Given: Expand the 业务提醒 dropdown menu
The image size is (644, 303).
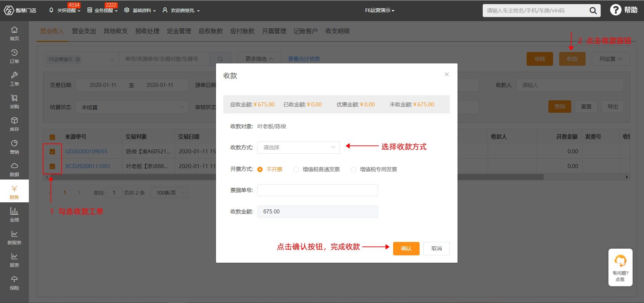Looking at the screenshot, I should 102,10.
